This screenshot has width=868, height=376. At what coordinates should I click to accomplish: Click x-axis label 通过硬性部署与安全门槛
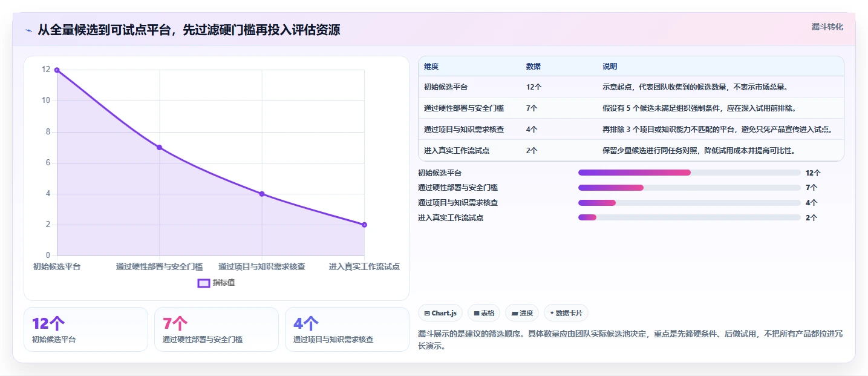159,266
